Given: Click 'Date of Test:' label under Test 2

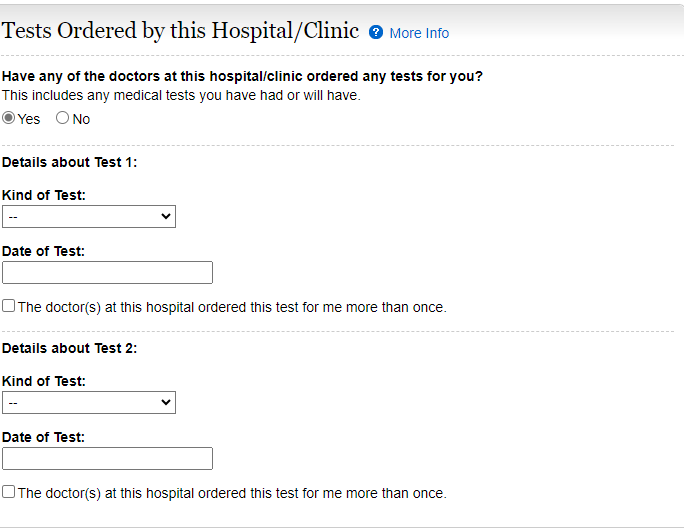Looking at the screenshot, I should pos(44,437).
